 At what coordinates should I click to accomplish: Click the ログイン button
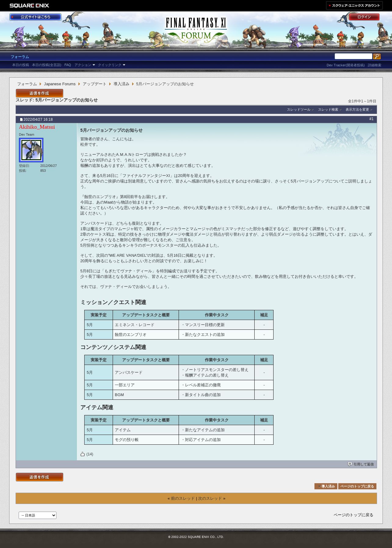(364, 17)
